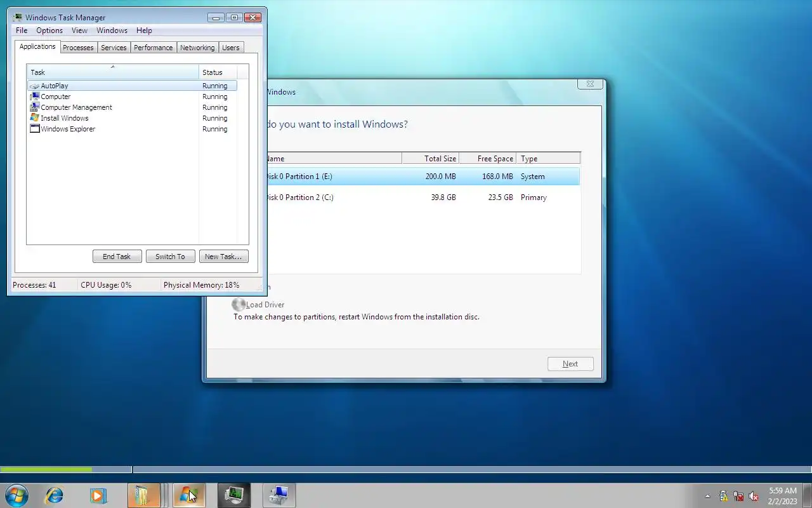
Task: Select the Computer Management task icon
Action: tap(34, 107)
